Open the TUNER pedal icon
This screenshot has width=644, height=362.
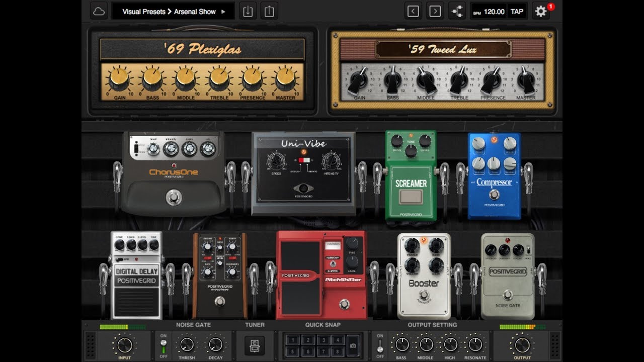click(x=255, y=345)
